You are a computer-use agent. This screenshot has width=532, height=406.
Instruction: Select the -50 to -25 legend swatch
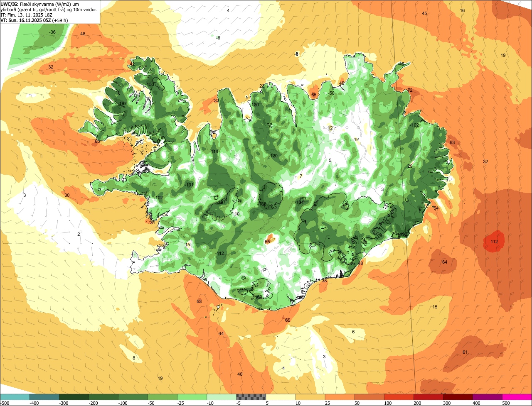point(163,396)
